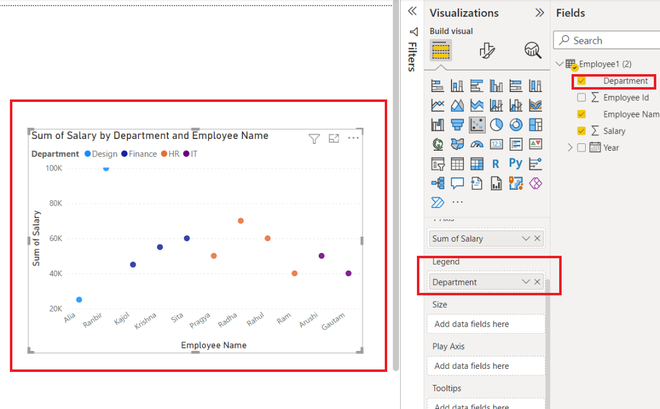Expand the Filters pane

[x=412, y=11]
